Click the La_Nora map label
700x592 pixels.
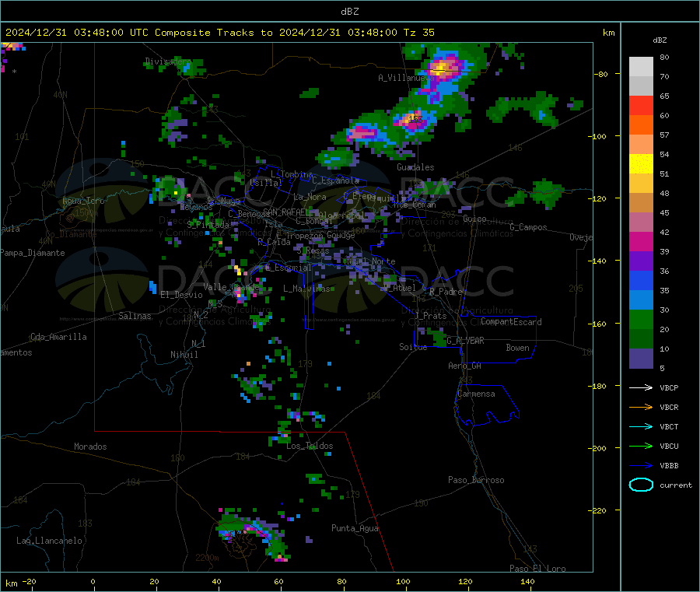310,197
